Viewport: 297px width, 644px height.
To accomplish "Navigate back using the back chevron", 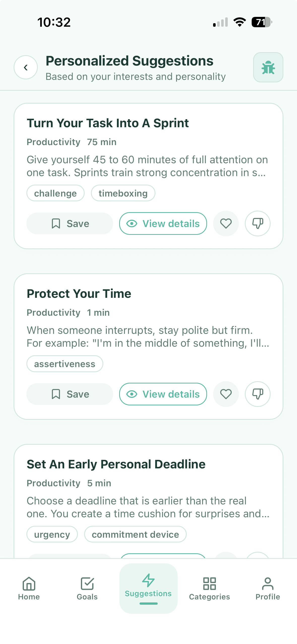I will click(25, 67).
